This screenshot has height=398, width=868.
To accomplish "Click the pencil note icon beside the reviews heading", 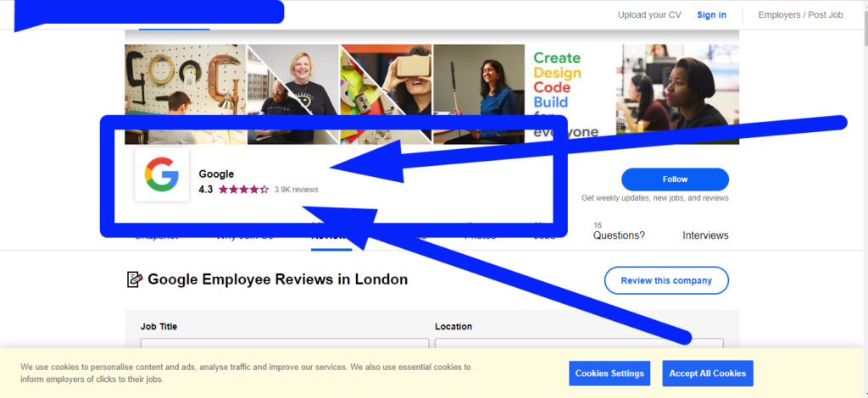I will pyautogui.click(x=135, y=279).
